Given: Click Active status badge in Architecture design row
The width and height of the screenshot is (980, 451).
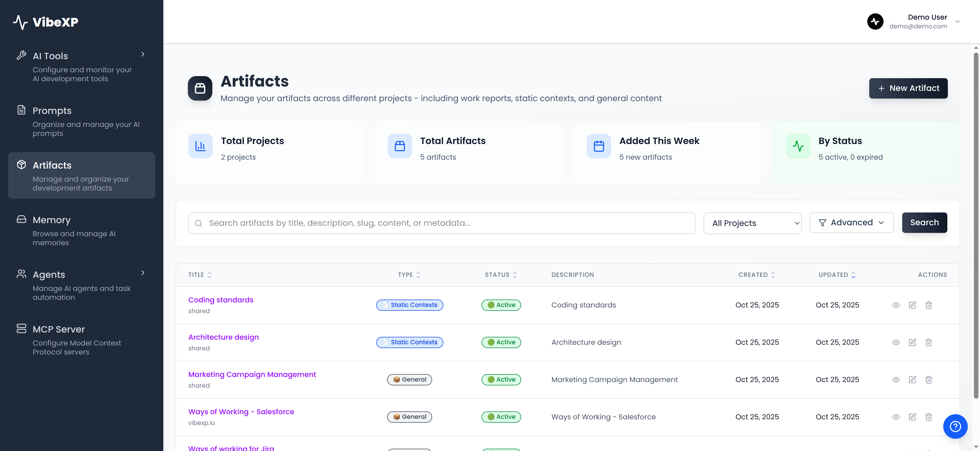Looking at the screenshot, I should tap(501, 342).
